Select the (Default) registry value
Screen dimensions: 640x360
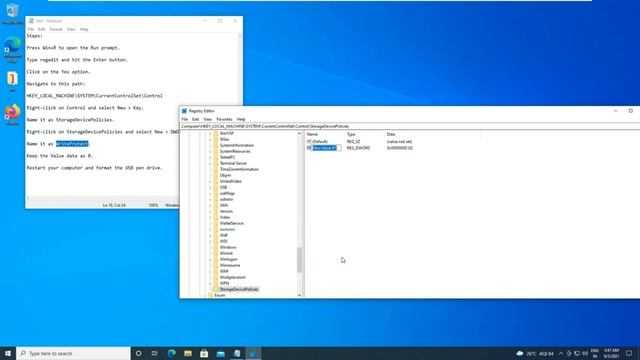click(320, 142)
